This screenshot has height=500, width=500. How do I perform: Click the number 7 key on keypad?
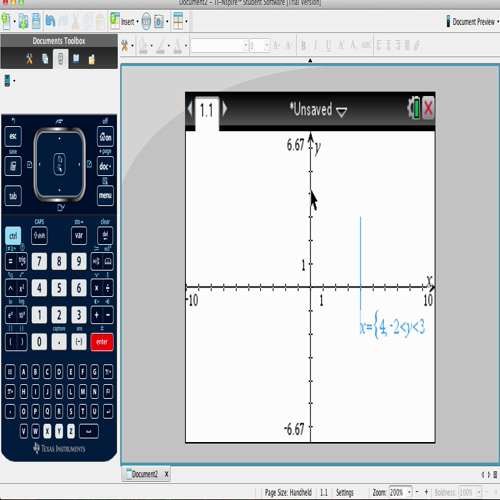39,261
